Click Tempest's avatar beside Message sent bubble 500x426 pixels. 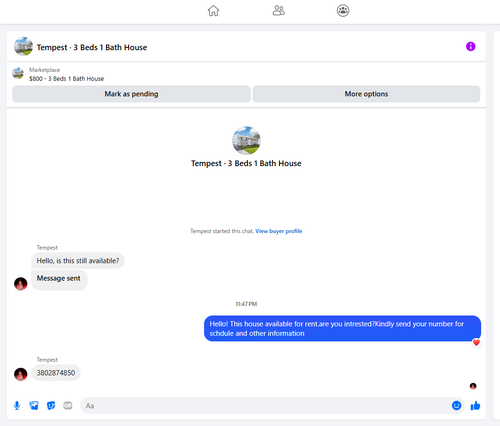pos(21,284)
